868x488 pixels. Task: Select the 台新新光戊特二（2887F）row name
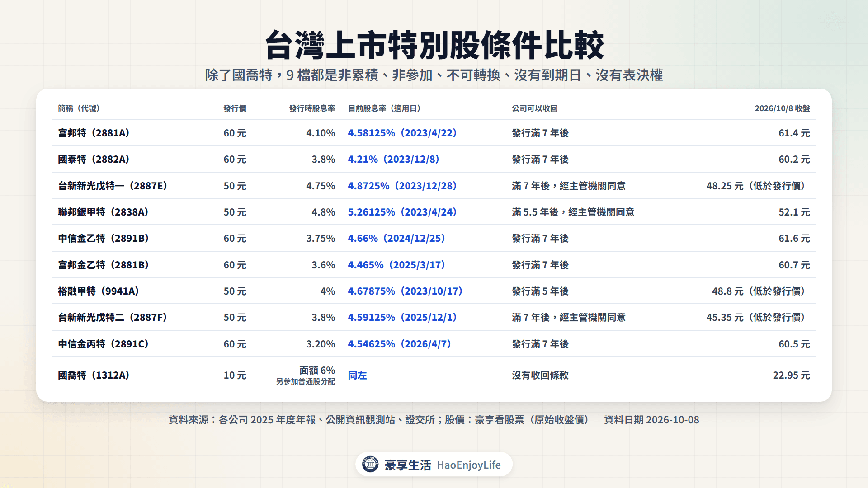pos(113,317)
